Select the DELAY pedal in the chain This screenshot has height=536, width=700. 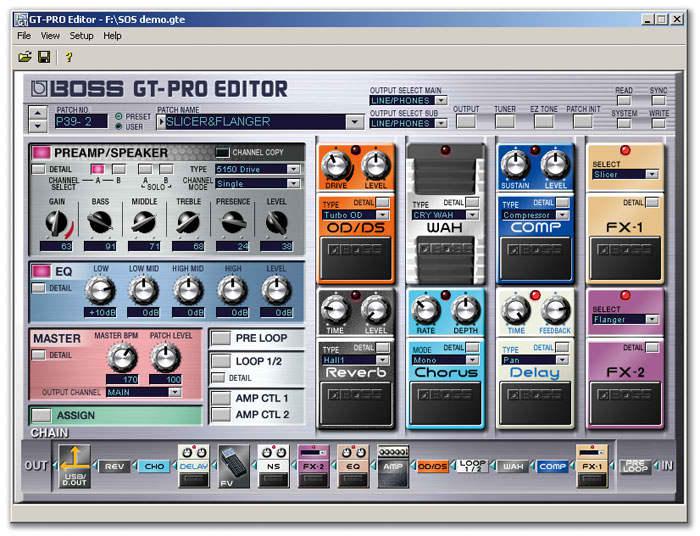coord(193,466)
